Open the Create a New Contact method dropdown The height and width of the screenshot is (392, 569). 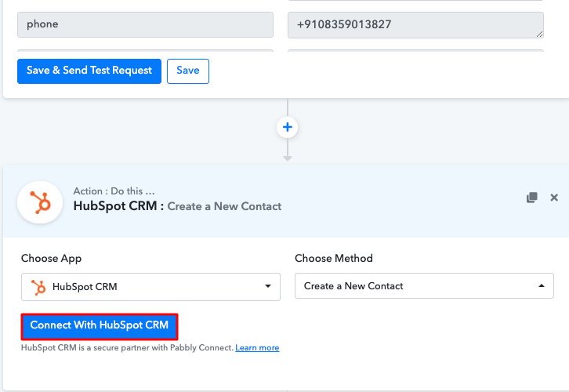pyautogui.click(x=424, y=286)
